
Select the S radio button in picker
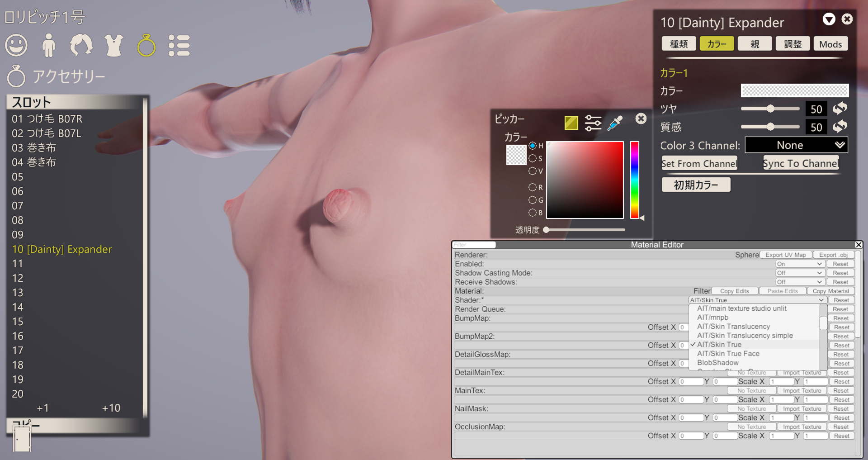click(x=533, y=158)
